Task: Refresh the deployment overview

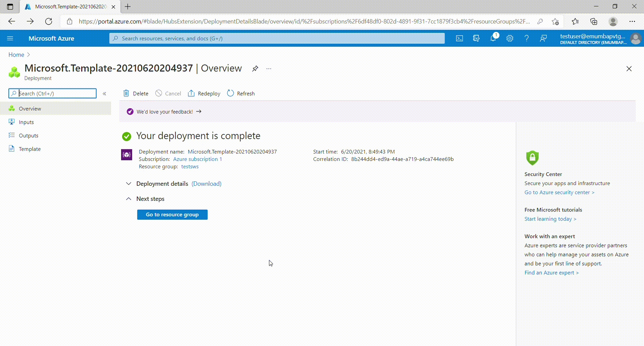Action: [x=241, y=93]
